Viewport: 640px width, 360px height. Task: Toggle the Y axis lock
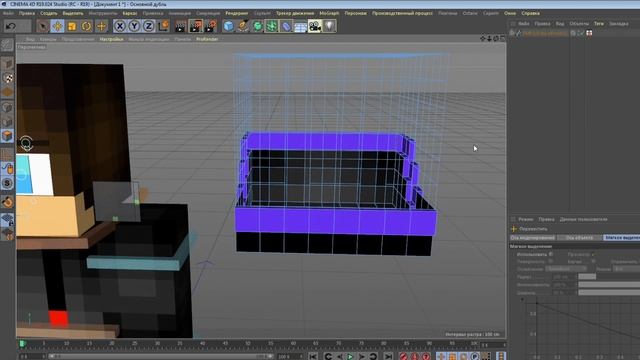[x=134, y=26]
